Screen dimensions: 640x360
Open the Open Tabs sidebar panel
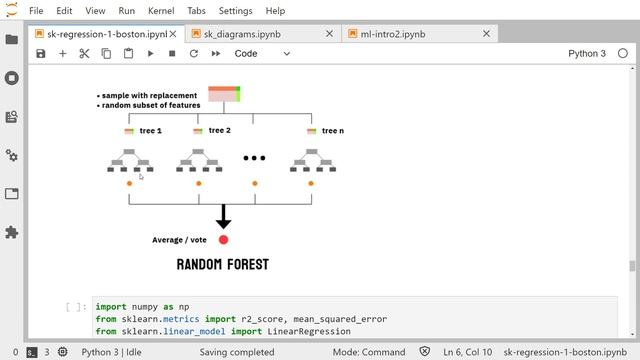click(x=12, y=193)
